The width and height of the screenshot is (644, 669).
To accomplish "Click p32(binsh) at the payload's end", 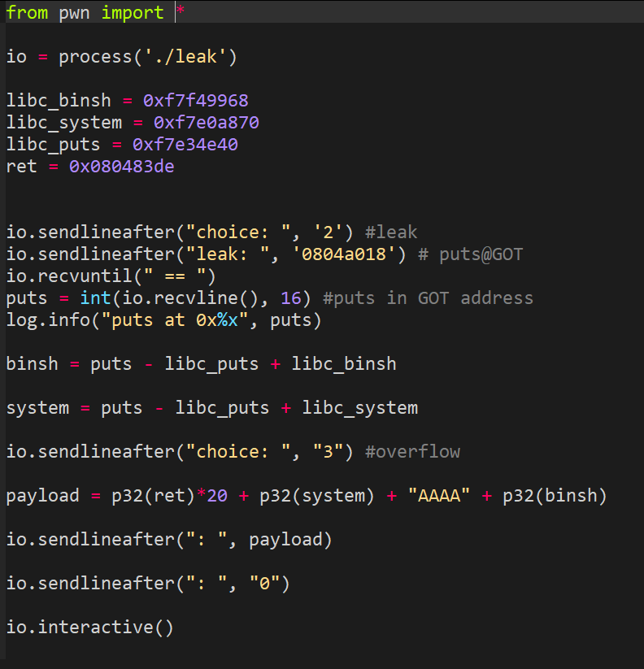I will coord(555,496).
